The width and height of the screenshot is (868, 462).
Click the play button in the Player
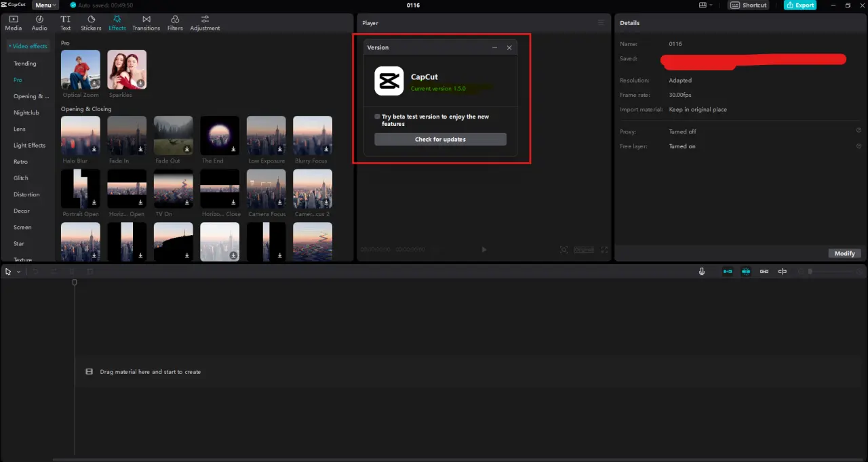pyautogui.click(x=484, y=249)
